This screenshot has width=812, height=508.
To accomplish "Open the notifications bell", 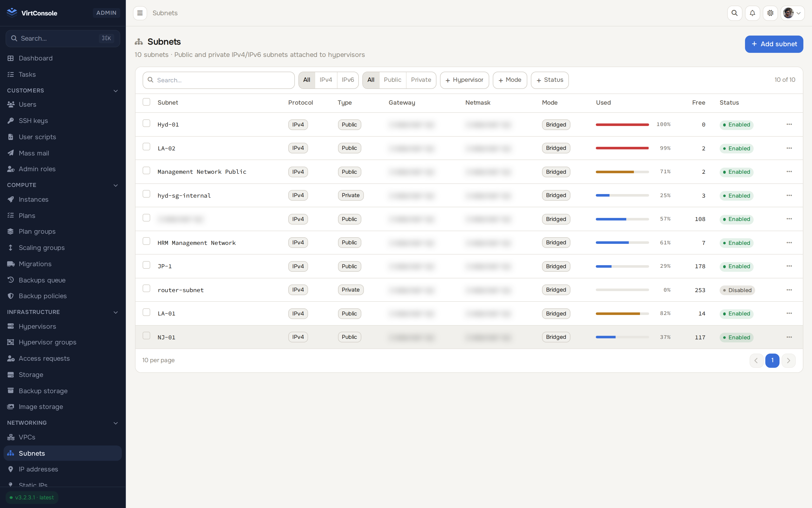I will click(x=752, y=13).
